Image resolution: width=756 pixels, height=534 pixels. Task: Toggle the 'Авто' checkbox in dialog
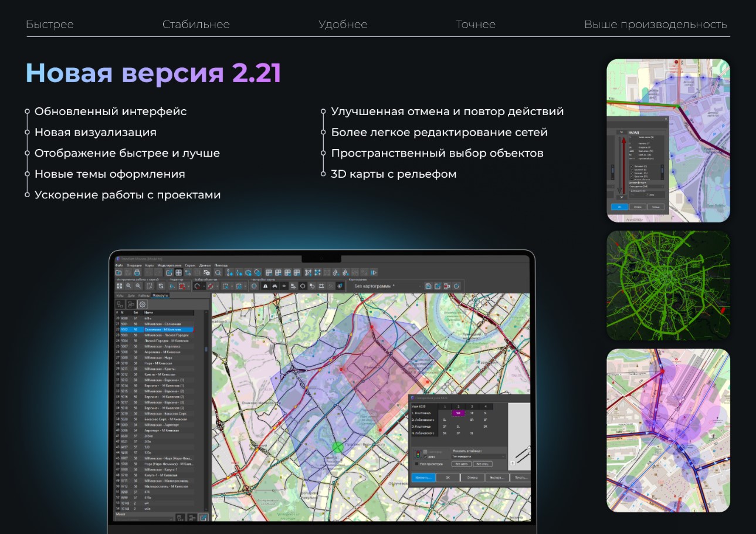pyautogui.click(x=426, y=456)
